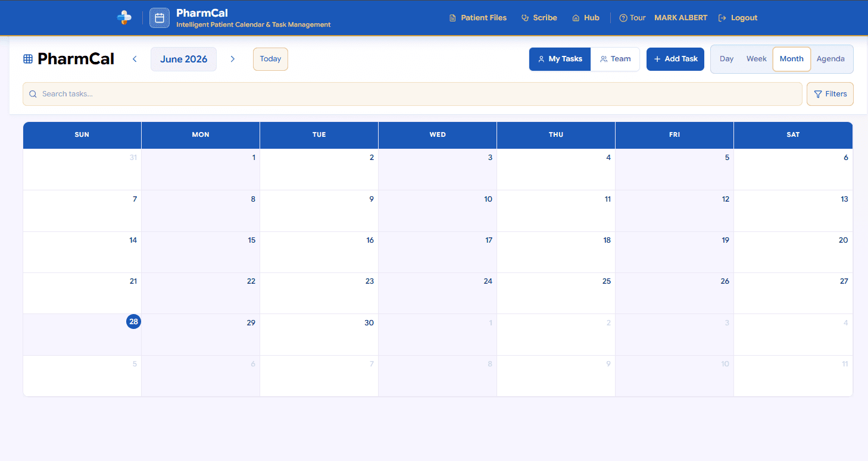Click the FRI column header
The height and width of the screenshot is (461, 868).
tap(675, 135)
